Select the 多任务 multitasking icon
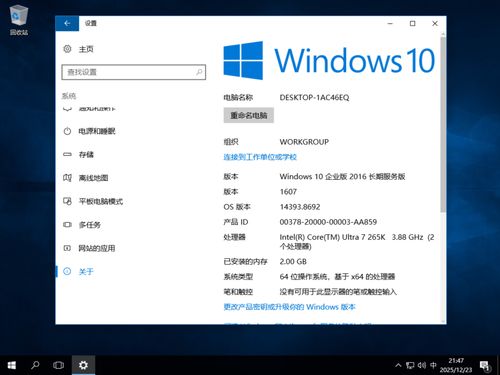 [x=67, y=225]
